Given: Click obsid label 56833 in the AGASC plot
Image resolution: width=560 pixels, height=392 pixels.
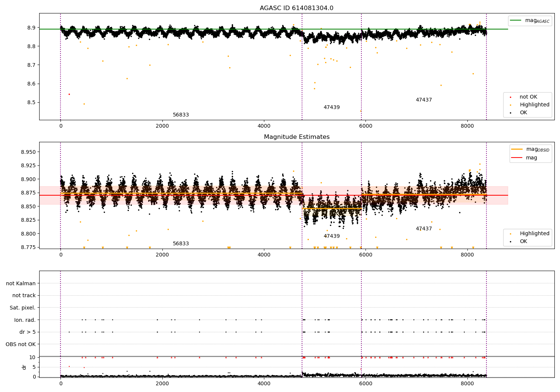Looking at the screenshot, I should click(x=181, y=115).
